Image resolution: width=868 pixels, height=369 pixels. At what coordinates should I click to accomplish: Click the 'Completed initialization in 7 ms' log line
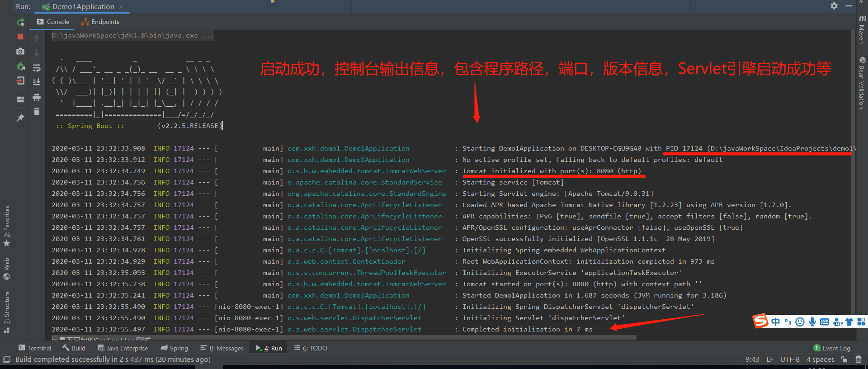527,329
